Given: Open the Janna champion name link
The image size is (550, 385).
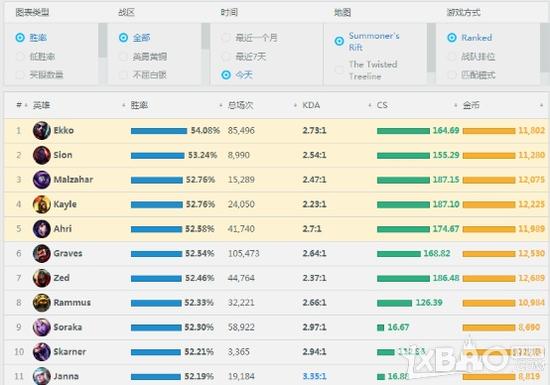Looking at the screenshot, I should (x=66, y=376).
